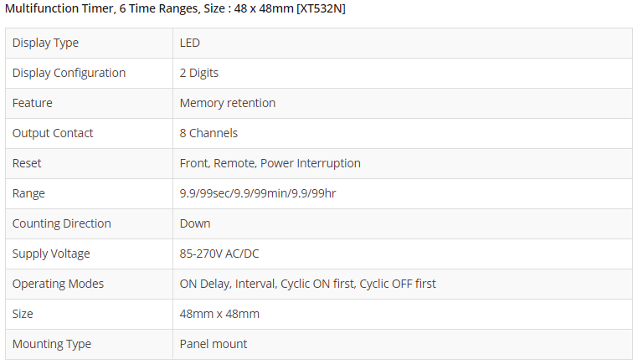The width and height of the screenshot is (638, 364).
Task: Click the 85-270V AC/DC value
Action: (219, 254)
